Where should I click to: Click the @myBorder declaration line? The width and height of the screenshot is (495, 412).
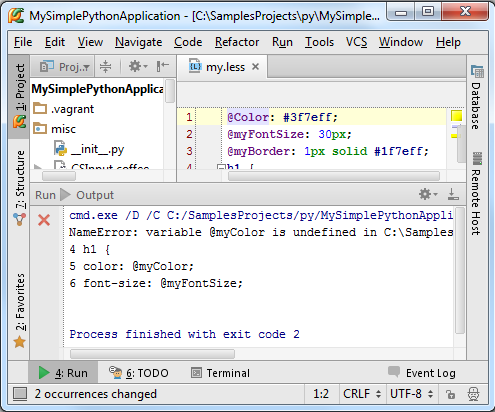click(328, 151)
